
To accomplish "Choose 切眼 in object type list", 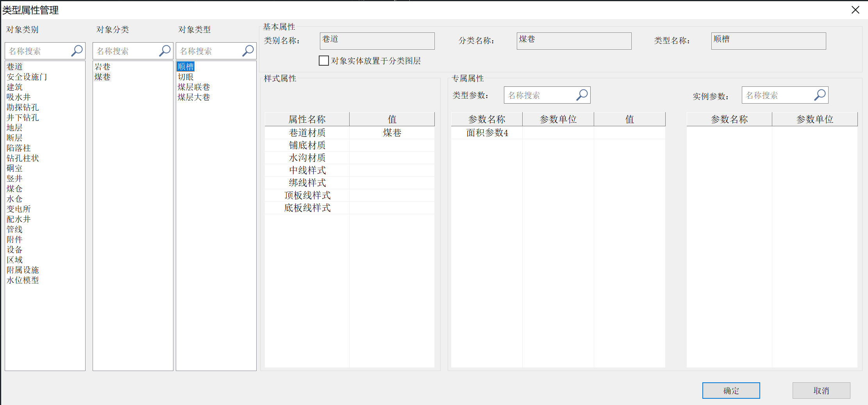I will pos(186,77).
